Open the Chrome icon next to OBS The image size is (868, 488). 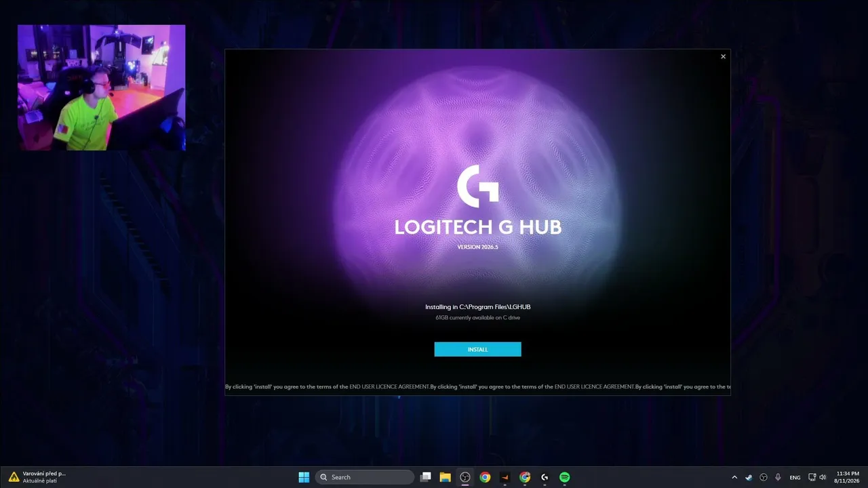pyautogui.click(x=485, y=477)
